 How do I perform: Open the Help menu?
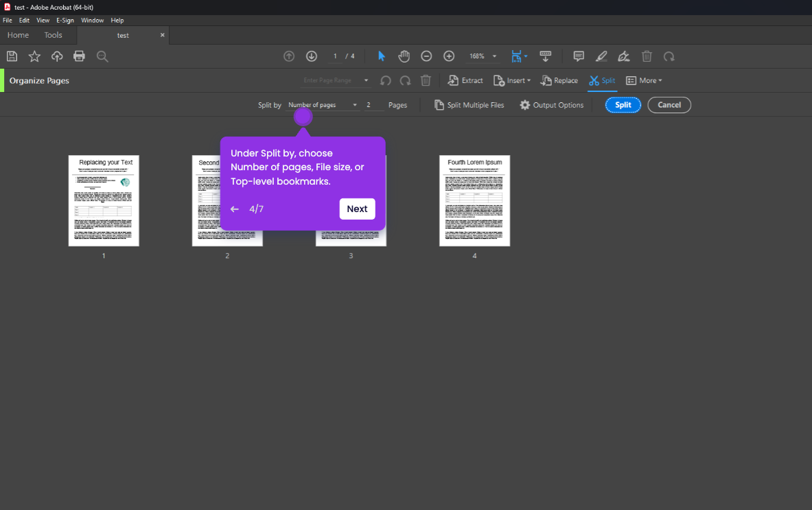[117, 20]
